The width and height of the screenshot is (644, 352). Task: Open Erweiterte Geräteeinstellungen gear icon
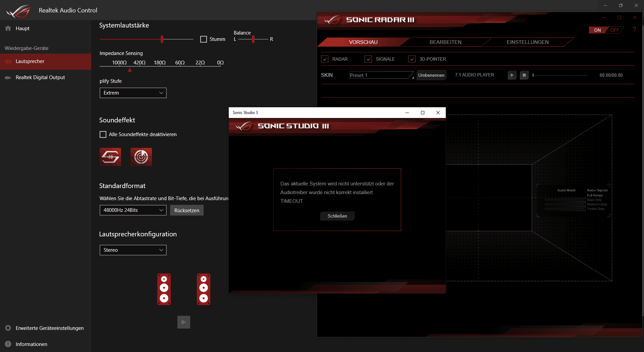pyautogui.click(x=8, y=328)
